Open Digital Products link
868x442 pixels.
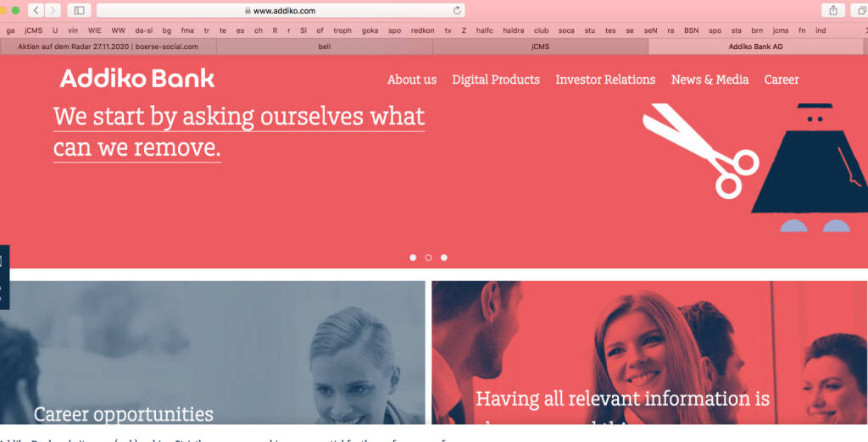[496, 80]
